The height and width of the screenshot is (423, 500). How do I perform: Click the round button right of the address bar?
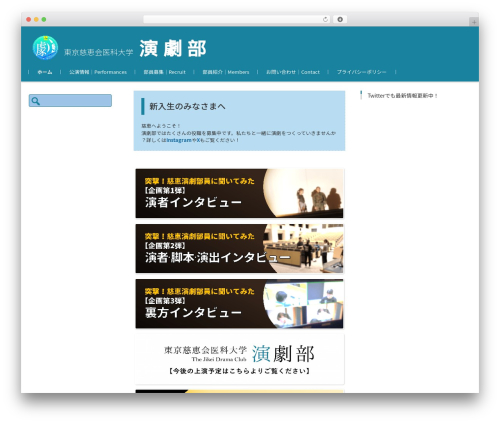click(340, 19)
